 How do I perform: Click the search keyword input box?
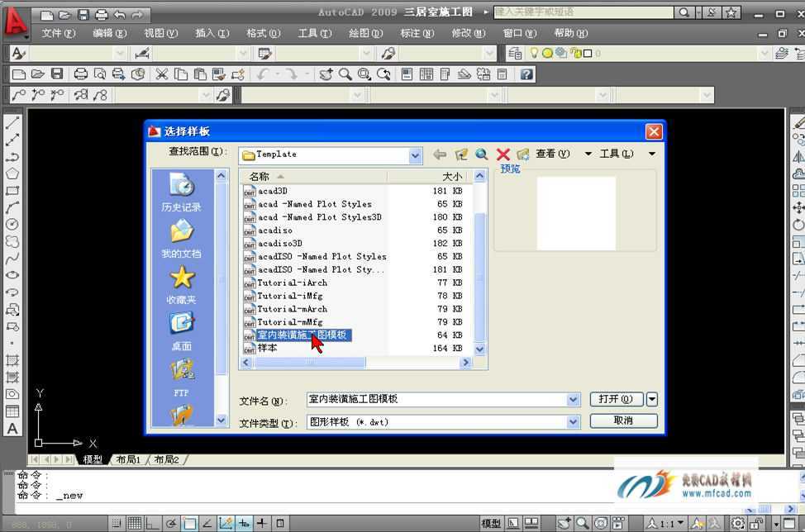click(584, 12)
